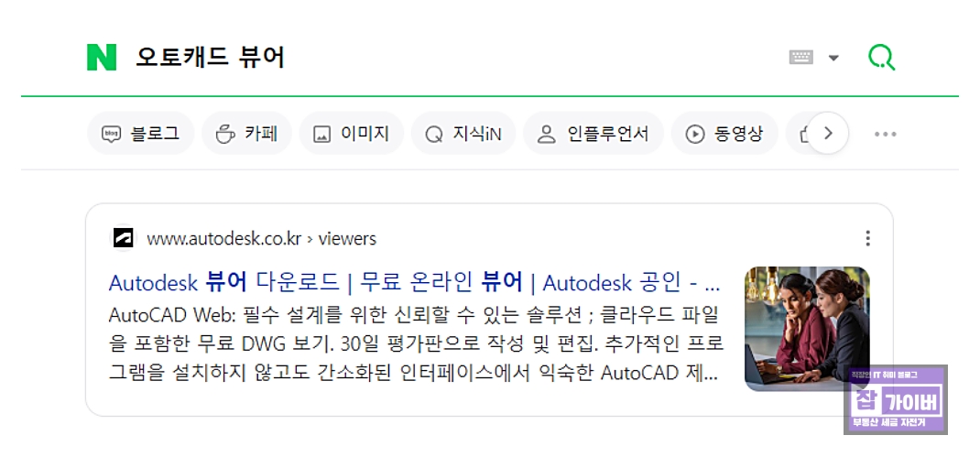Viewport: 980px width, 468px height.
Task: Click the green Naver N logo
Action: pyautogui.click(x=102, y=58)
